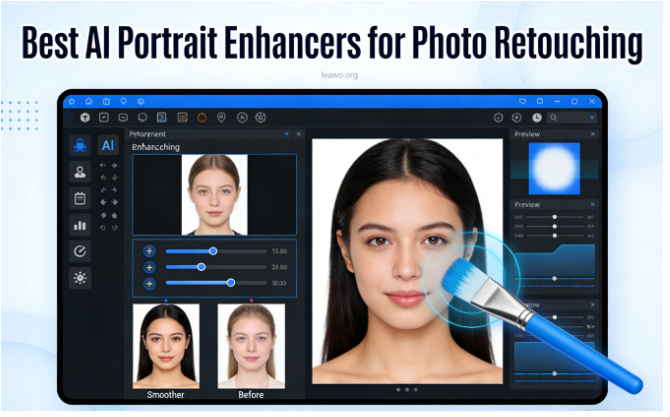Viewport: 670px width, 417px height.
Task: Expand the Enhancement panel dropdown arrow
Action: [286, 133]
